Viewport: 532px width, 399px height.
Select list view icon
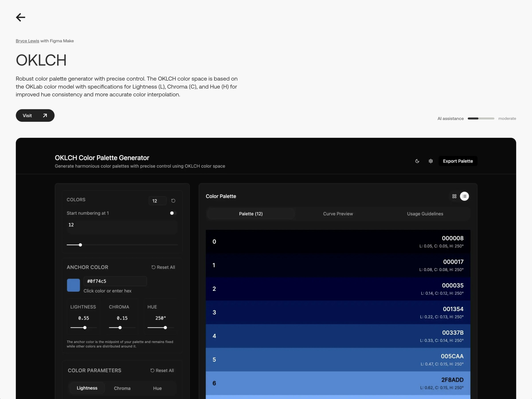tap(464, 196)
